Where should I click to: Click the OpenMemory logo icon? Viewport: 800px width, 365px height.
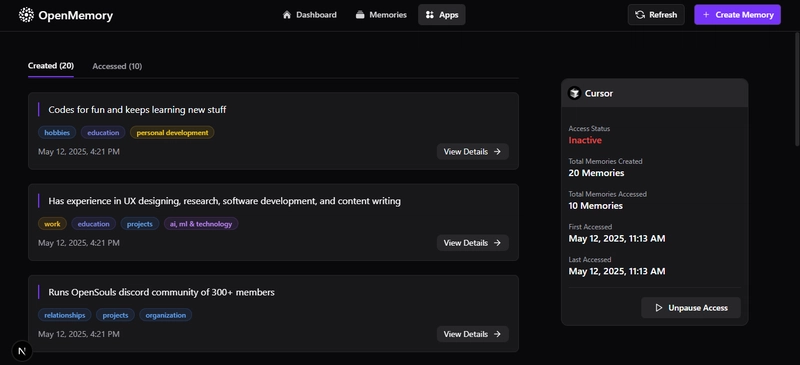[26, 15]
